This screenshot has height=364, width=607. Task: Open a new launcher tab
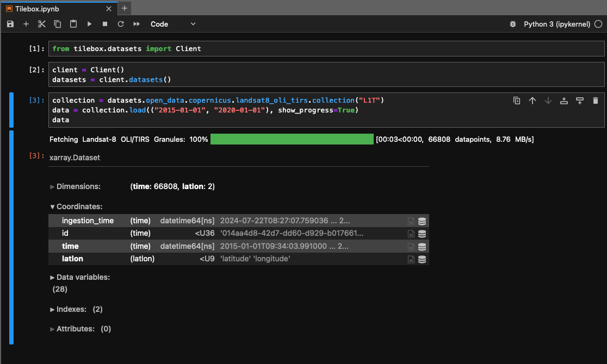125,8
